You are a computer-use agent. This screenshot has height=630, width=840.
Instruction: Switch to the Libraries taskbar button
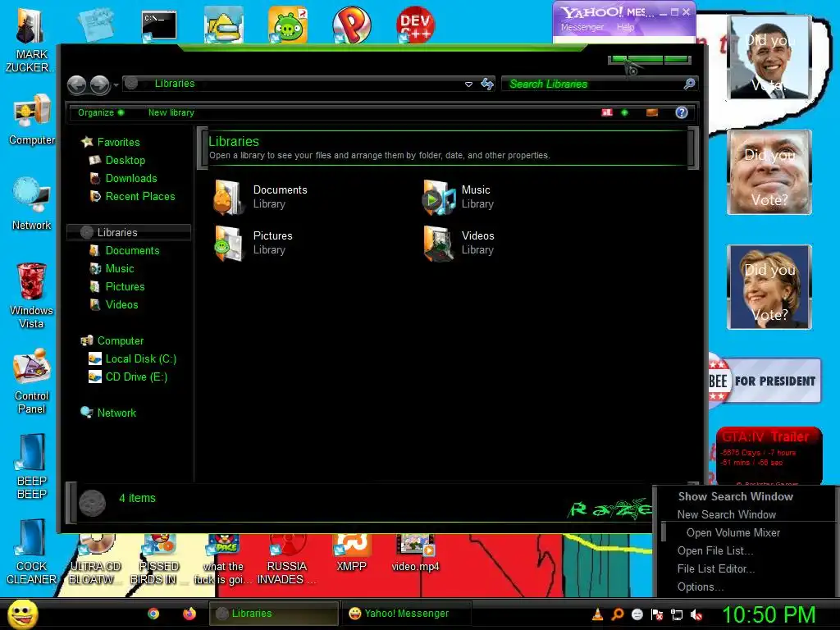pyautogui.click(x=273, y=614)
